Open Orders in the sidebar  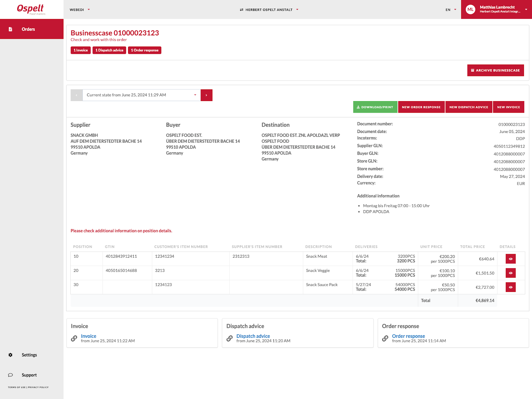pos(28,29)
